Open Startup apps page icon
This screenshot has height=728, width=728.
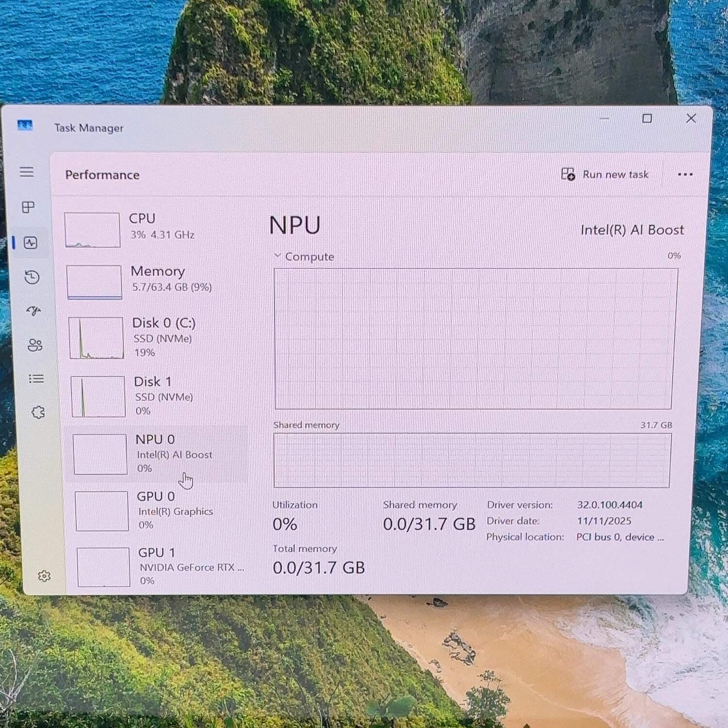[33, 311]
